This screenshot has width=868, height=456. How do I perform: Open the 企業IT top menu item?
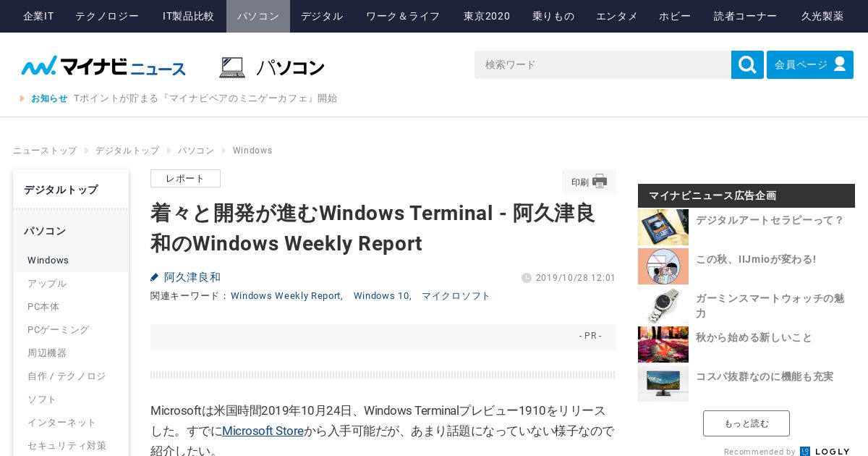point(38,16)
